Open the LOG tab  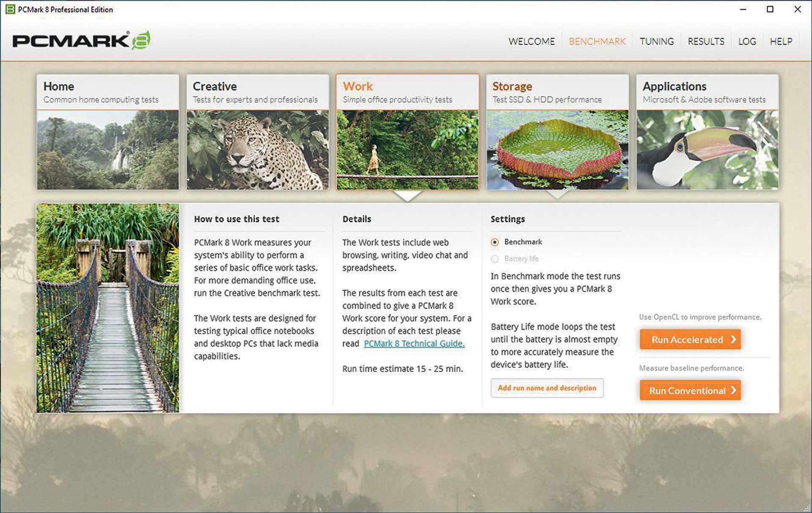[747, 41]
